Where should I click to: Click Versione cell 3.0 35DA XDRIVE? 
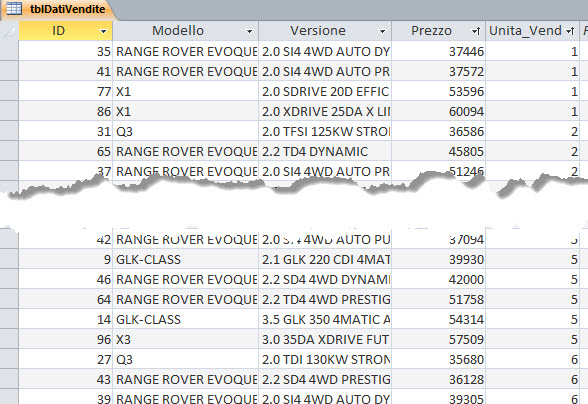pos(325,339)
